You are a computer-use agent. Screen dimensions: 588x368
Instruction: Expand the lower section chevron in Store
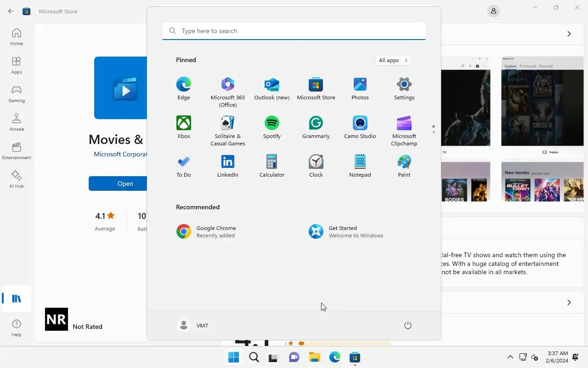tap(569, 302)
